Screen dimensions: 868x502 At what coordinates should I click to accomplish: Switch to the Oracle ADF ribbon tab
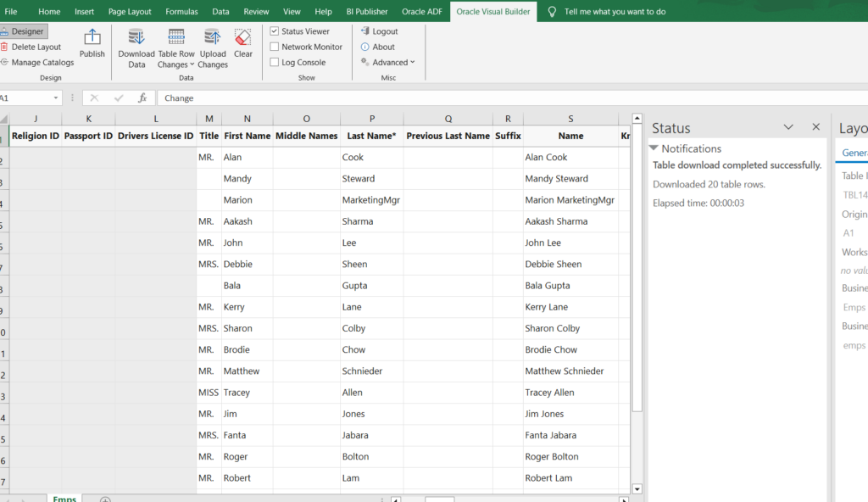(420, 12)
